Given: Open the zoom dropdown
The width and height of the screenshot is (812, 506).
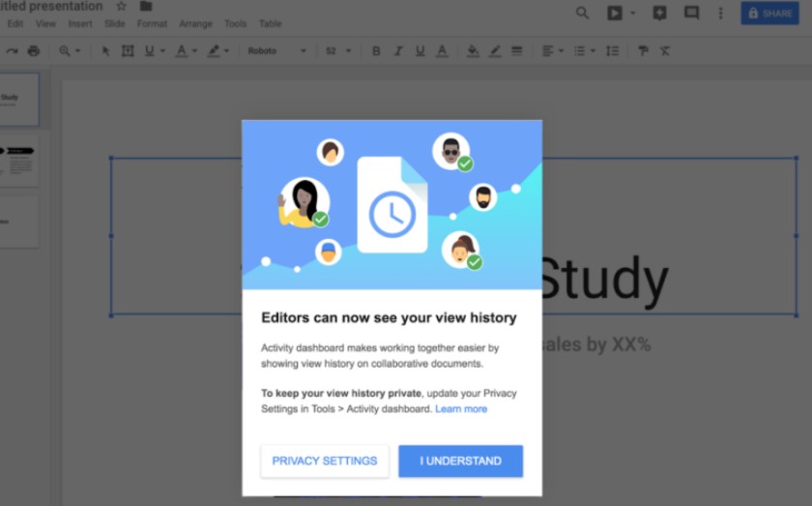Looking at the screenshot, I should coord(70,51).
